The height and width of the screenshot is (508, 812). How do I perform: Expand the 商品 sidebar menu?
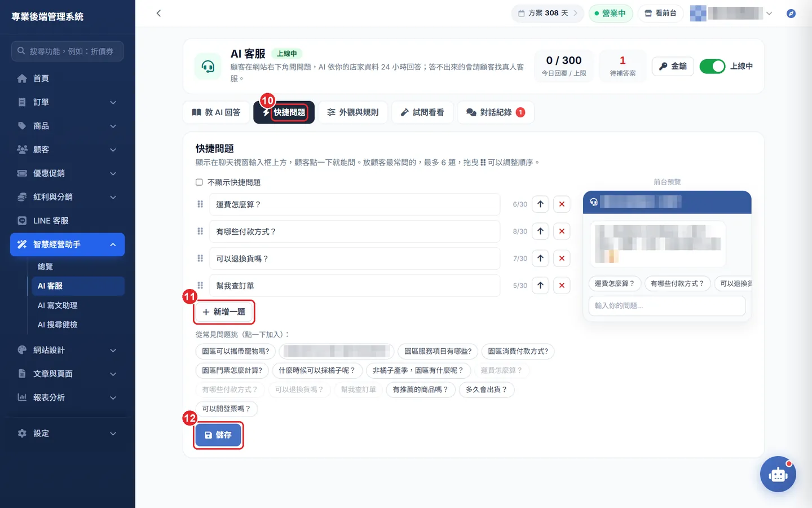[68, 126]
